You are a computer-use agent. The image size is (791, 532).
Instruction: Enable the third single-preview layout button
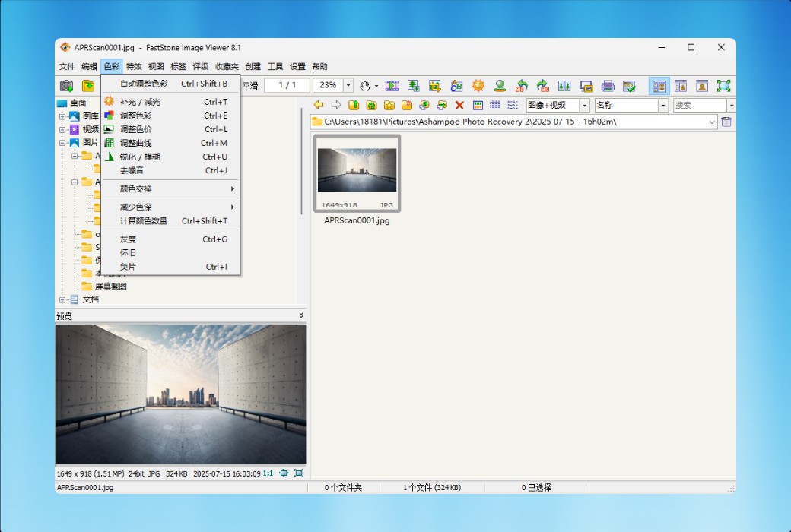[x=702, y=86]
